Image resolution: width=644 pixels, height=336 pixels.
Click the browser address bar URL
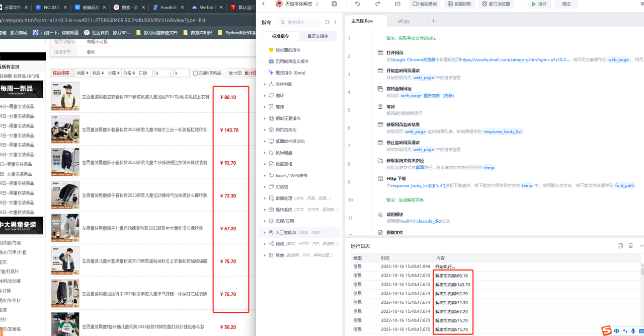(103, 21)
